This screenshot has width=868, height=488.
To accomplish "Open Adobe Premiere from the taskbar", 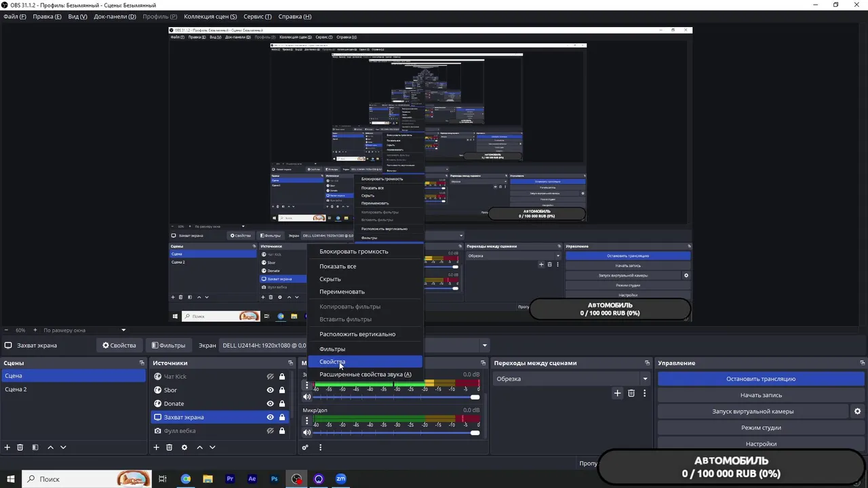I will pyautogui.click(x=230, y=479).
